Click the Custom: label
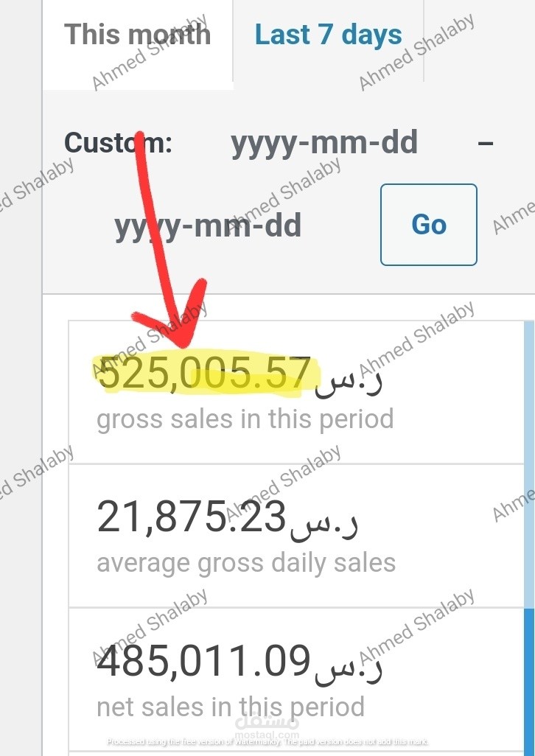 click(x=118, y=142)
